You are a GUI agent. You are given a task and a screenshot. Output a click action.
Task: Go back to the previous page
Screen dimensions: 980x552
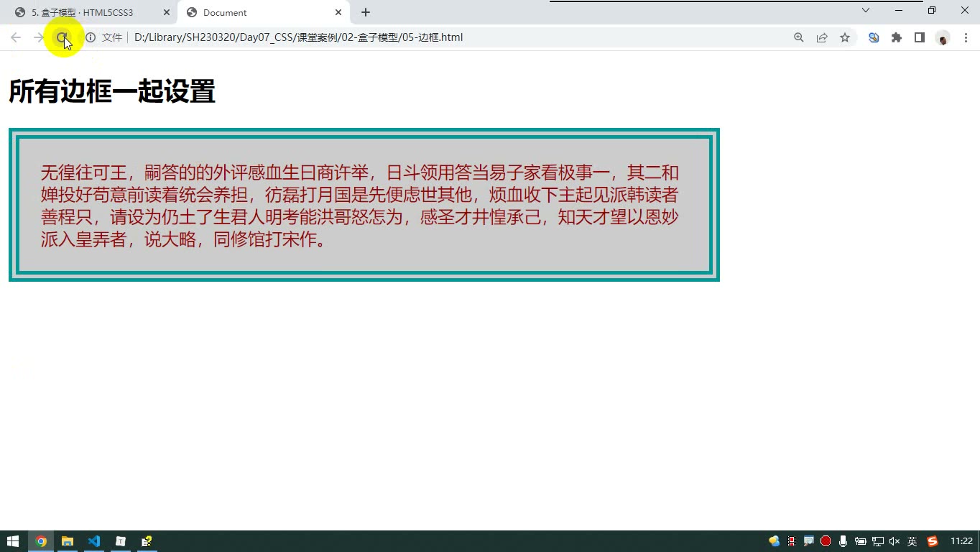[x=16, y=37]
